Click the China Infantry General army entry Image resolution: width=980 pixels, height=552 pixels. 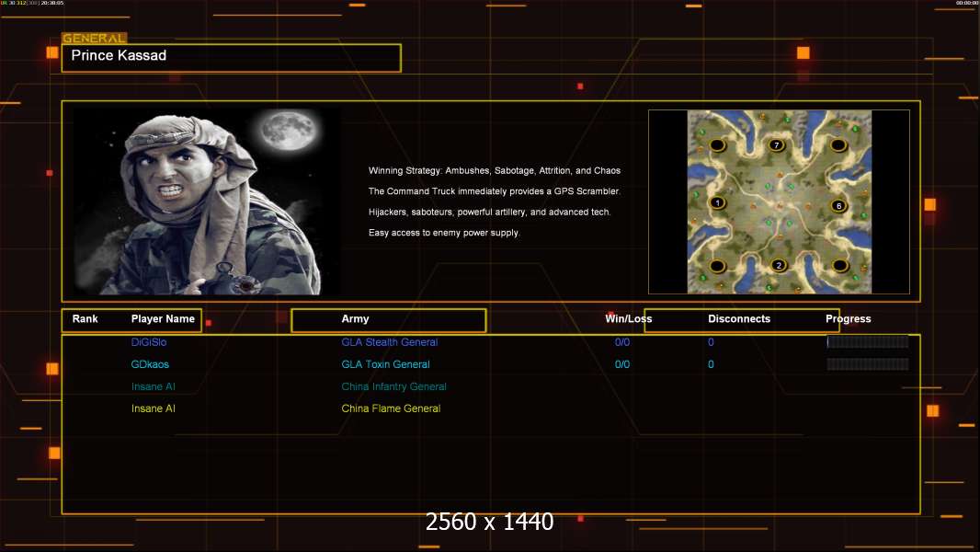pyautogui.click(x=393, y=386)
